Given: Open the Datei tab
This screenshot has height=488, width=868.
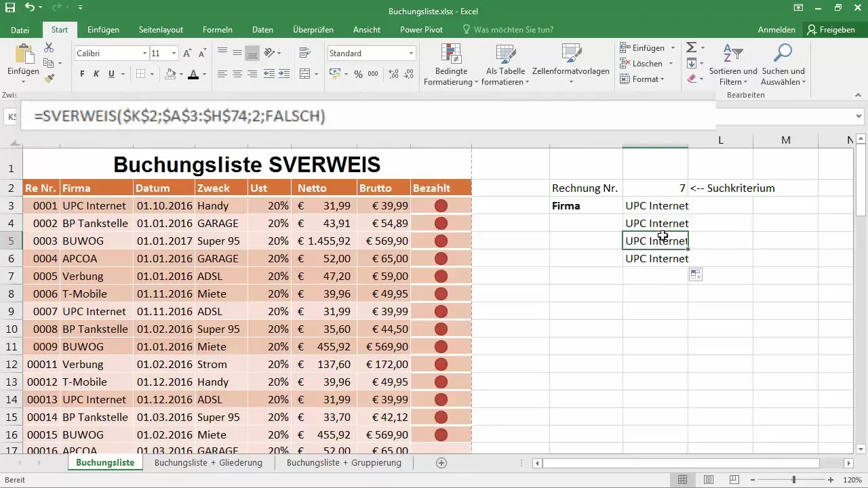Looking at the screenshot, I should [20, 30].
